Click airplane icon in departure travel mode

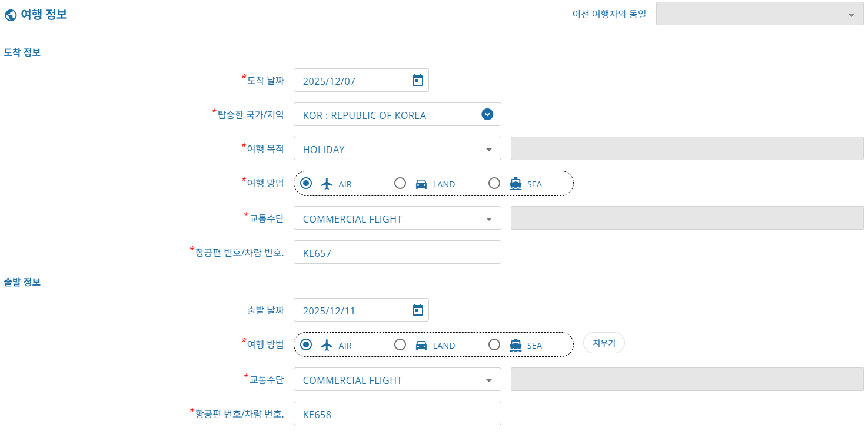tap(327, 345)
